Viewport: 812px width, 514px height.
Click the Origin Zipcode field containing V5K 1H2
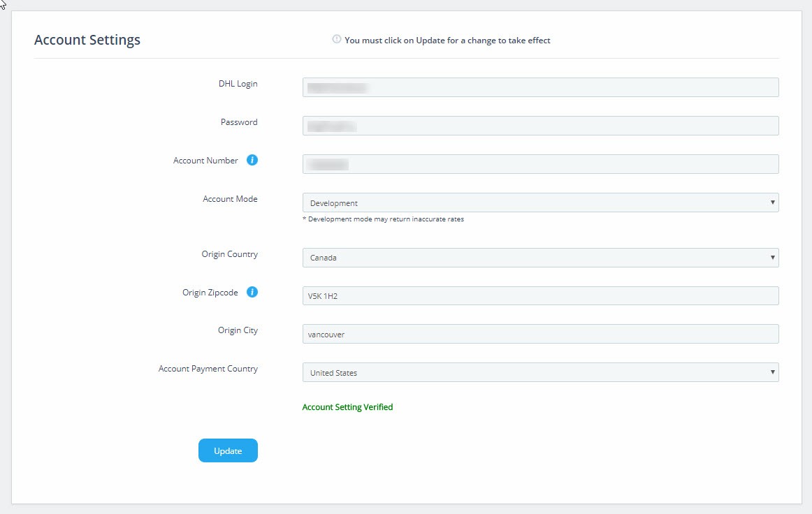(x=540, y=295)
